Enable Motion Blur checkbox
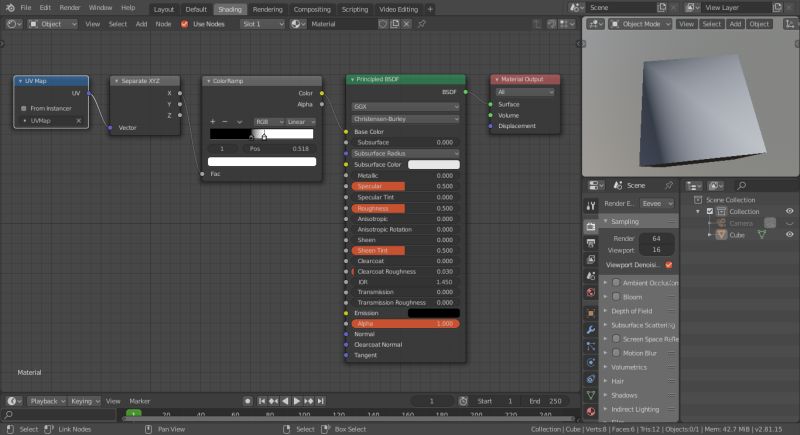This screenshot has height=435, width=800. pyautogui.click(x=616, y=353)
